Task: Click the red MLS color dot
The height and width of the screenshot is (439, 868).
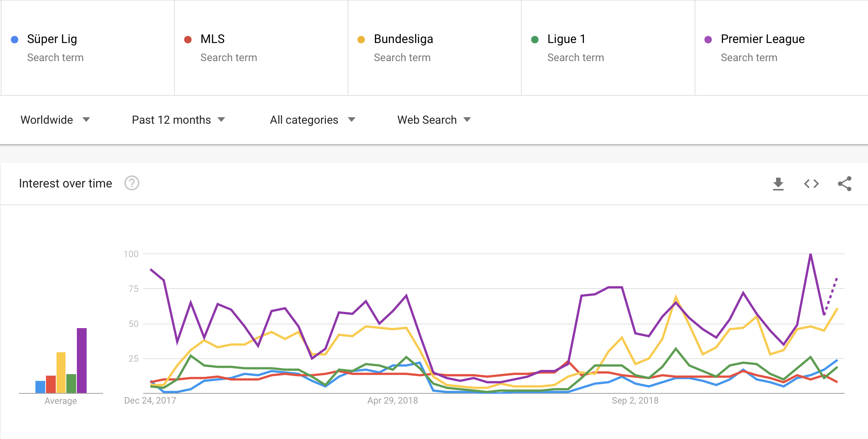Action: click(188, 40)
